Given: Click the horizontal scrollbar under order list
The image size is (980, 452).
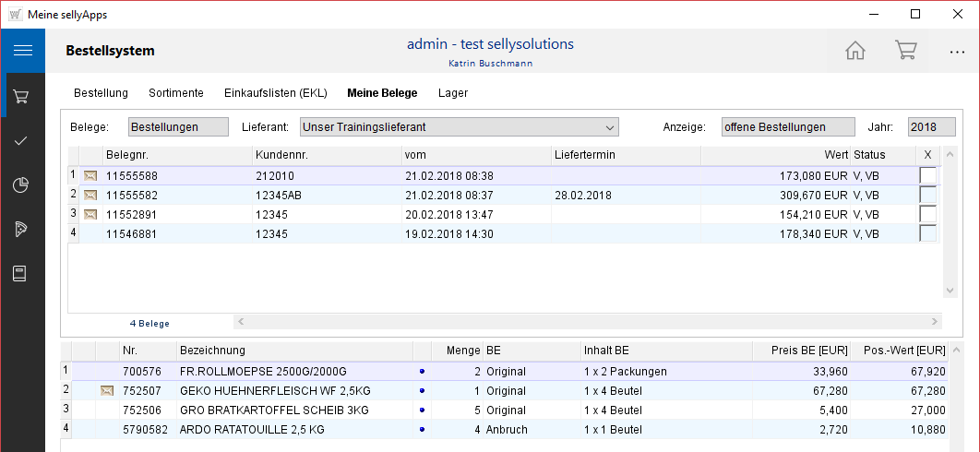Looking at the screenshot, I should (588, 322).
